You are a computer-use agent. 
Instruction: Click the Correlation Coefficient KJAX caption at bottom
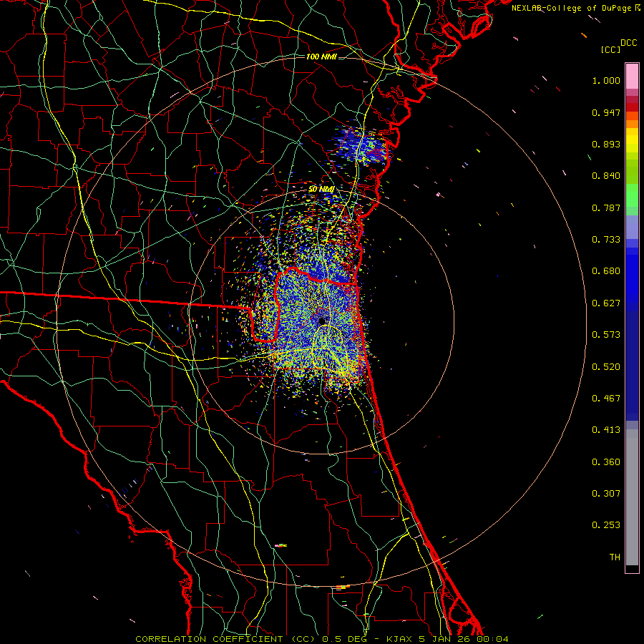point(322,639)
